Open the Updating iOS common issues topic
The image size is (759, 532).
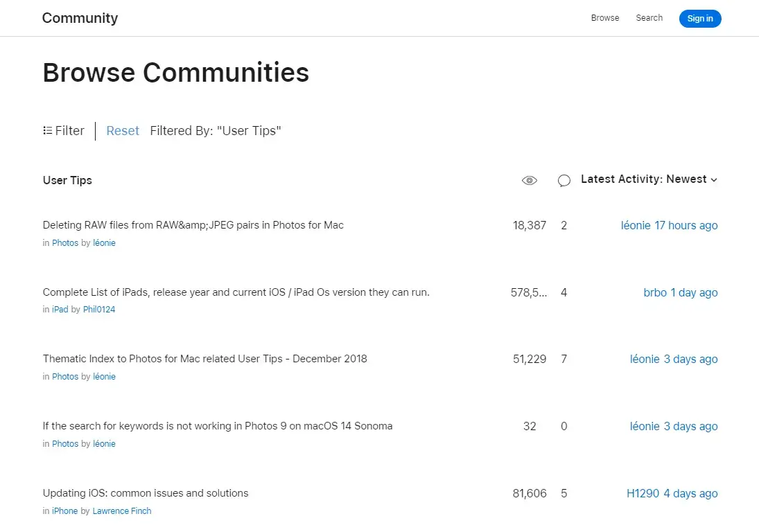click(146, 493)
